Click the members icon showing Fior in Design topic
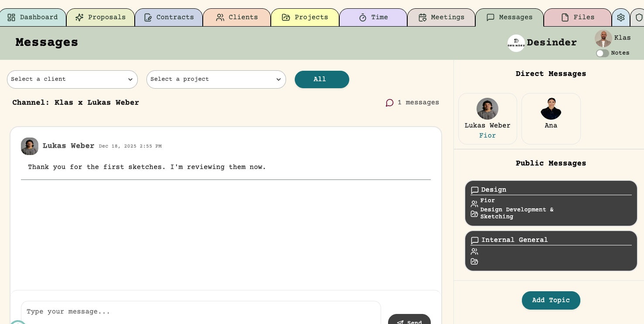644x324 pixels. (474, 203)
